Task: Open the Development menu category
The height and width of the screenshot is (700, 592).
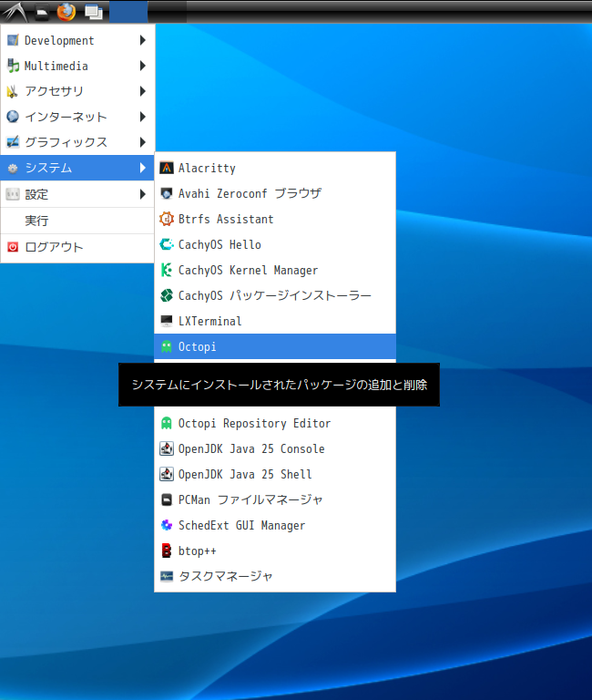Action: tap(77, 40)
